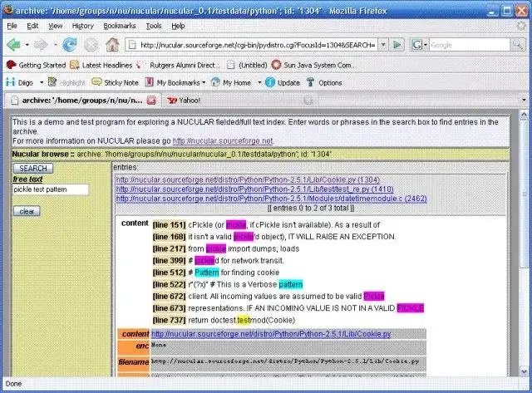Open the Tools menu
The width and height of the screenshot is (532, 393).
coord(154,26)
